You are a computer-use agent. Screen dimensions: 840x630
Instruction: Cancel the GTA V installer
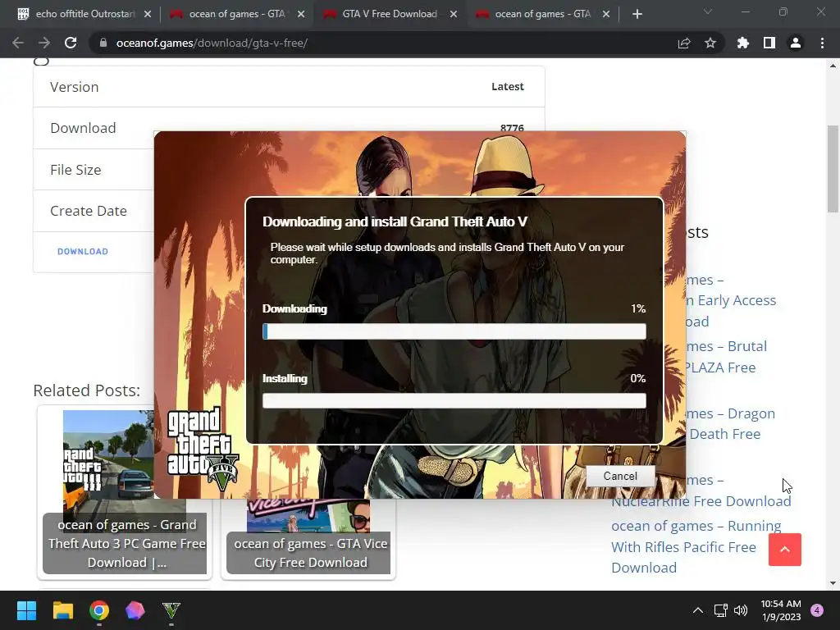pos(620,477)
